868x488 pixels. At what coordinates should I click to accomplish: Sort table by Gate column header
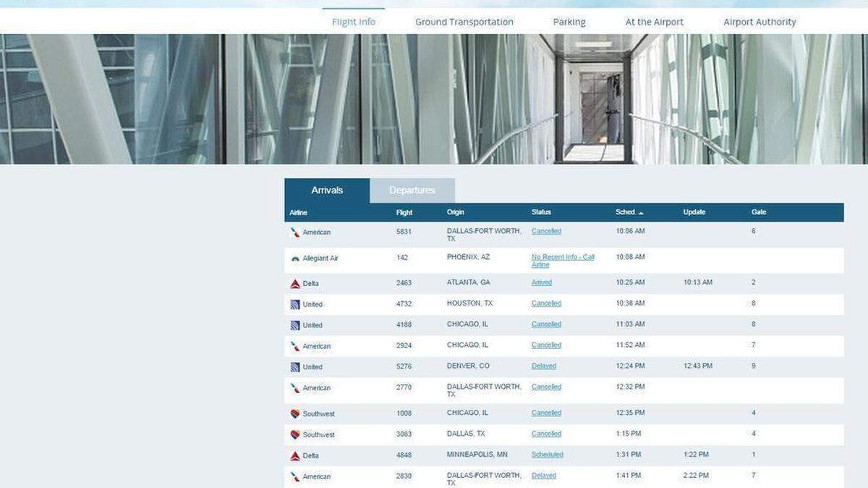[759, 212]
